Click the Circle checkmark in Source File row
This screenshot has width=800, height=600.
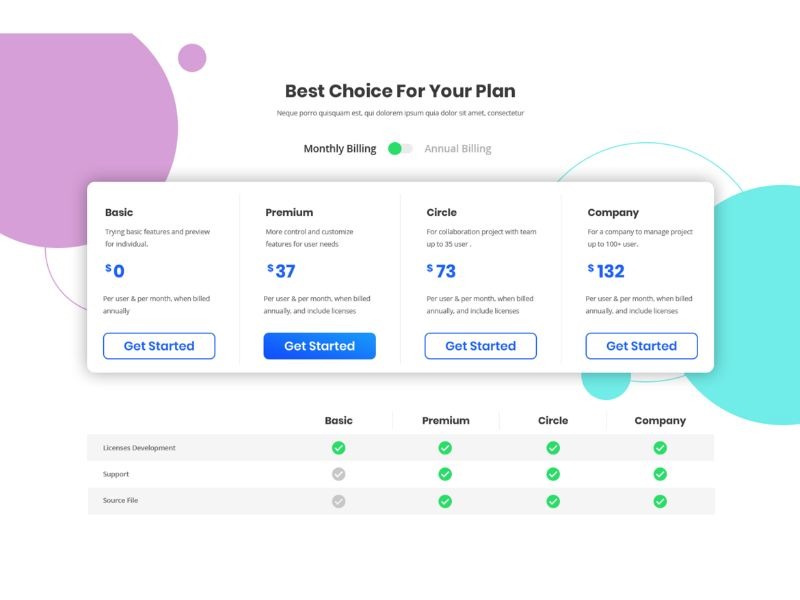point(552,500)
